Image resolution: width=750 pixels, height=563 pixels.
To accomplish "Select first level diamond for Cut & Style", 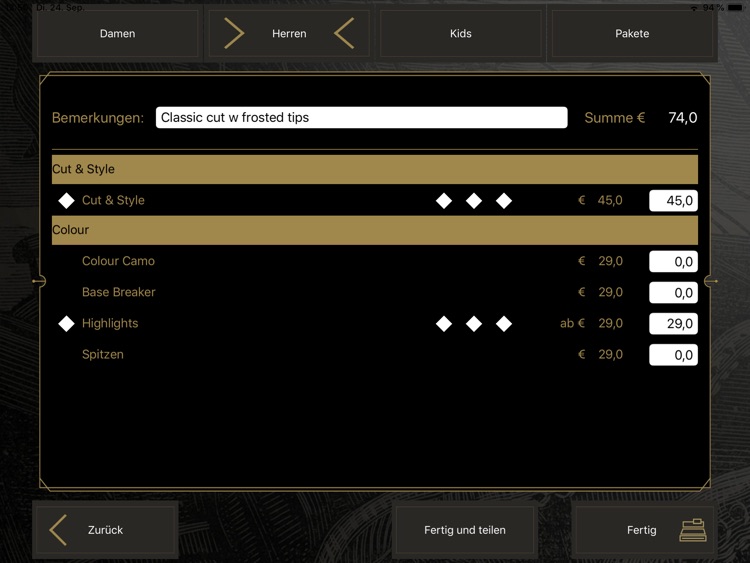I will click(x=444, y=201).
